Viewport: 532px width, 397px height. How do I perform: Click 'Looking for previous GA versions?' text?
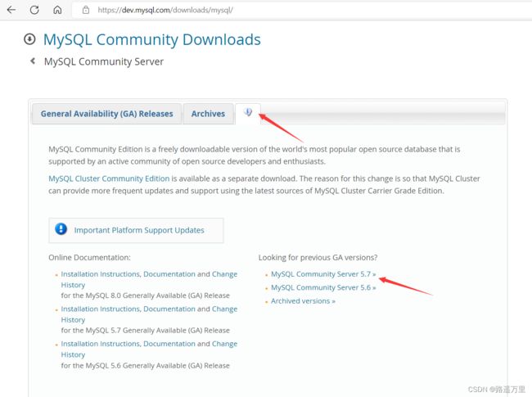coord(318,258)
